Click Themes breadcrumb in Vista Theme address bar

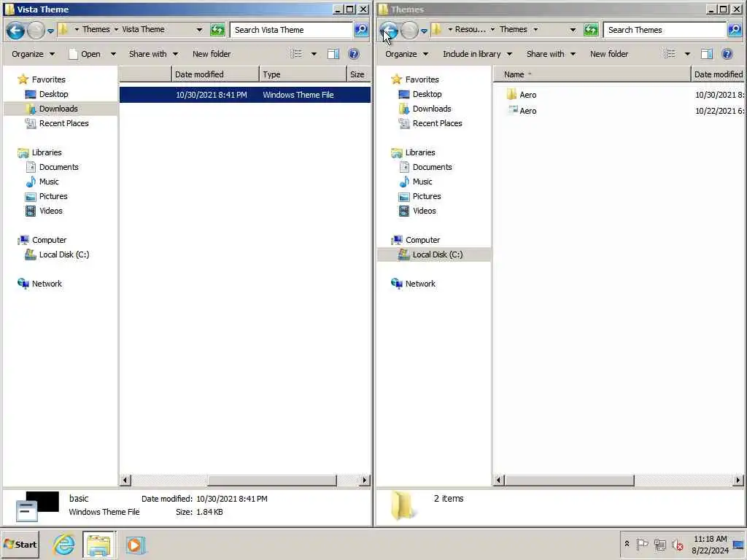(x=96, y=29)
